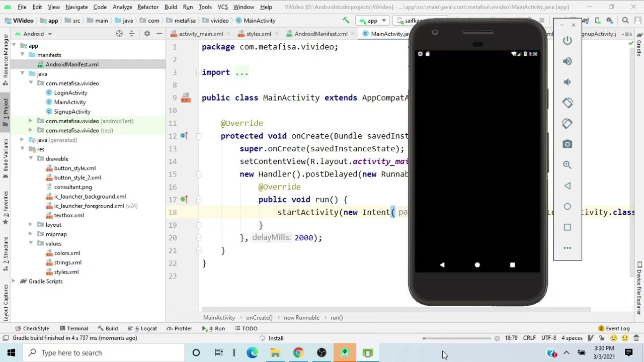
Task: Click the emulator zoom magnifier icon
Action: (x=567, y=165)
